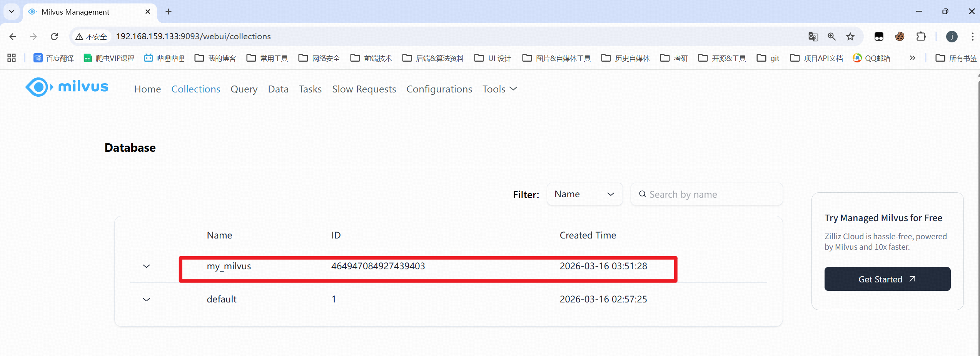Click the Created Time column header
The width and height of the screenshot is (980, 356).
point(588,235)
